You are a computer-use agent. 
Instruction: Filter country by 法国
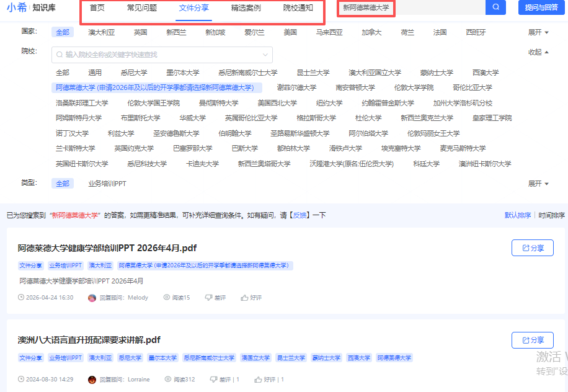click(x=440, y=32)
